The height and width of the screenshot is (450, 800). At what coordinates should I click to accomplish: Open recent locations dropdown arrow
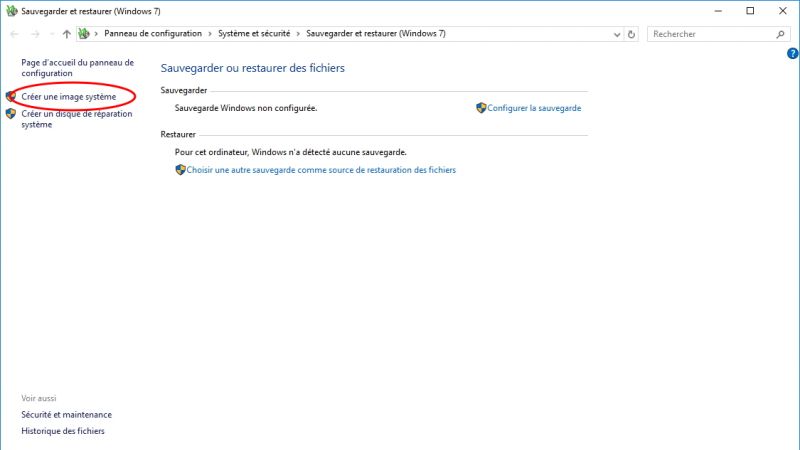[x=52, y=34]
